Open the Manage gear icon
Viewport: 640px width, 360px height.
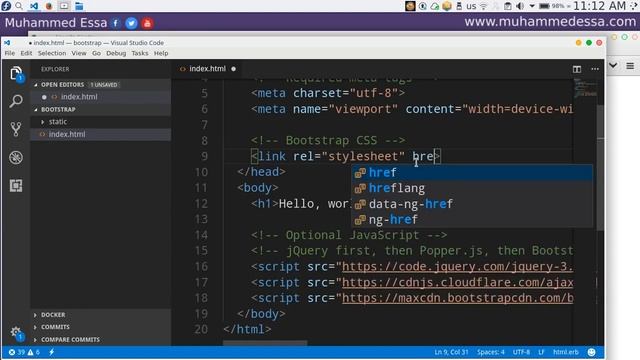tap(16, 333)
